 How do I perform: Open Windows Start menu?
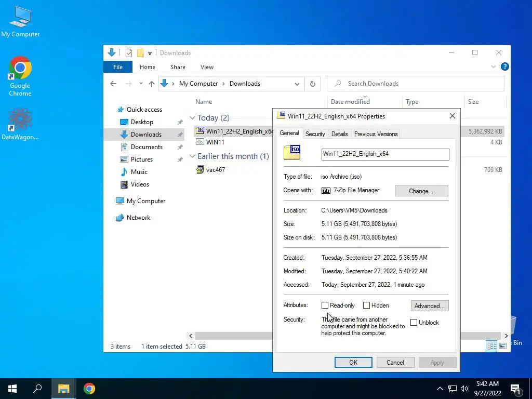point(12,389)
